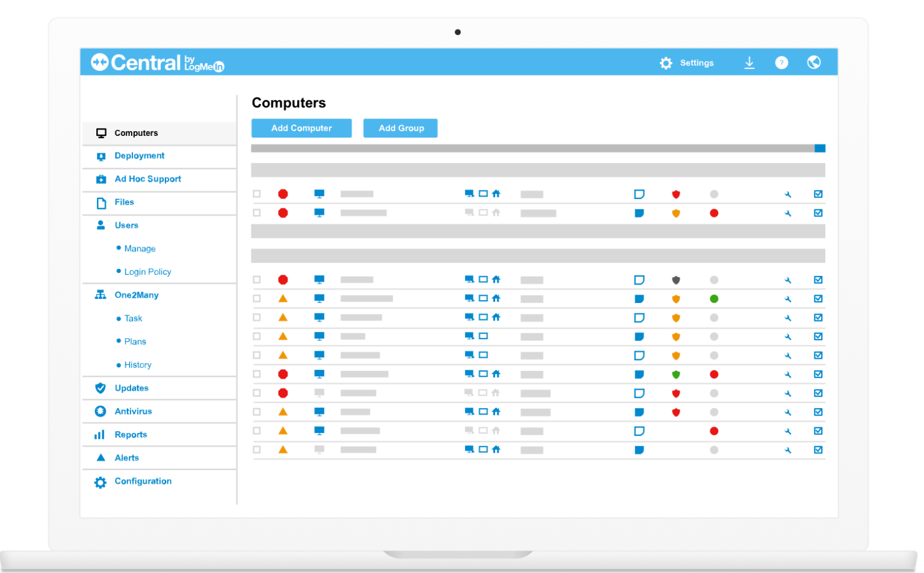
Task: Open the Reports bar-chart icon
Action: pos(100,434)
